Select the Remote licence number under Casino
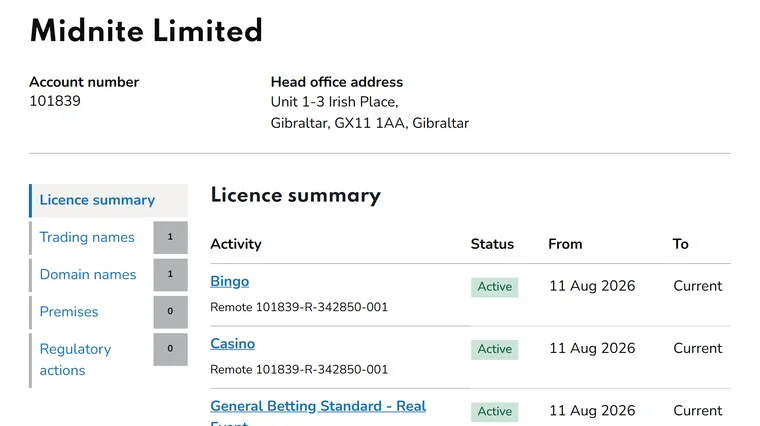The image size is (760, 426). click(x=299, y=370)
